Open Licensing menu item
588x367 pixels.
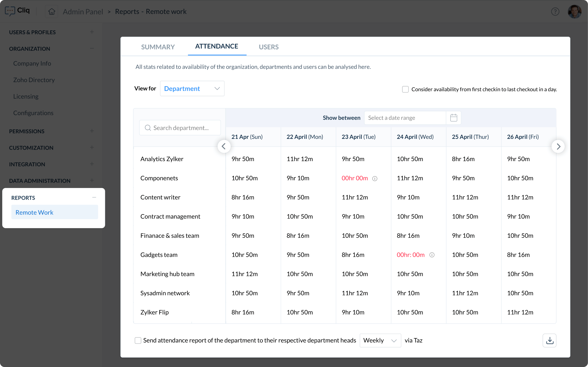click(x=26, y=96)
